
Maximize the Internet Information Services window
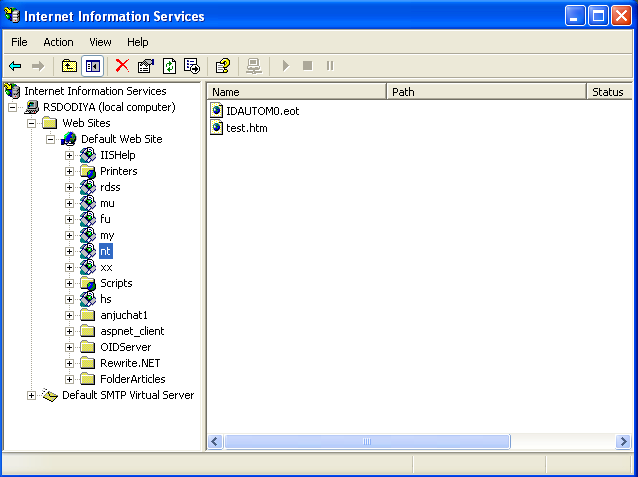click(598, 16)
